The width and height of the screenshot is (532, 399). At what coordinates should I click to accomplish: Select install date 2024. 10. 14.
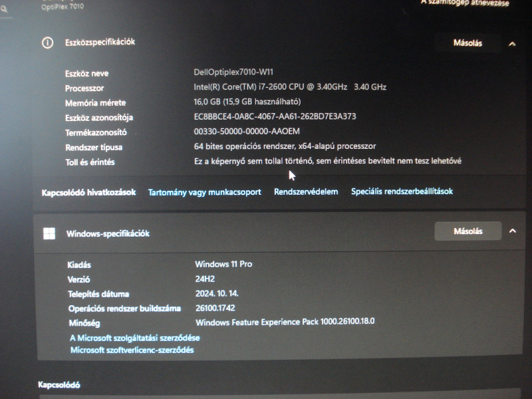click(217, 293)
